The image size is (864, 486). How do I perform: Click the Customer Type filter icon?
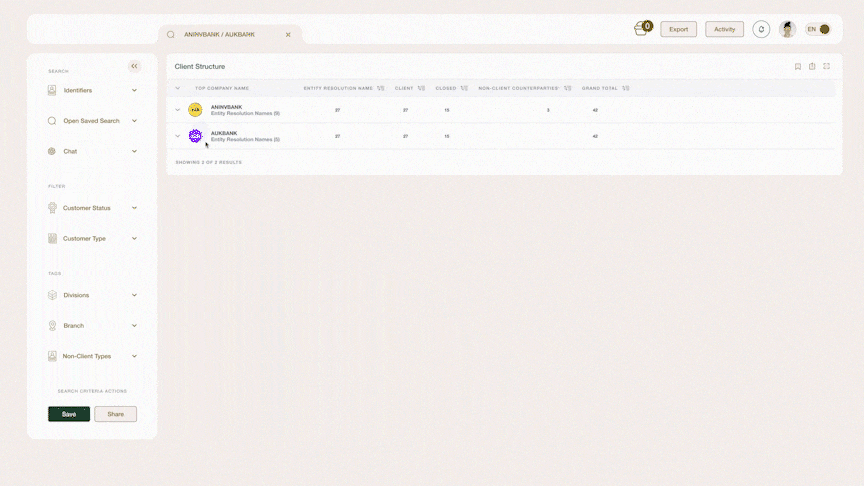52,239
